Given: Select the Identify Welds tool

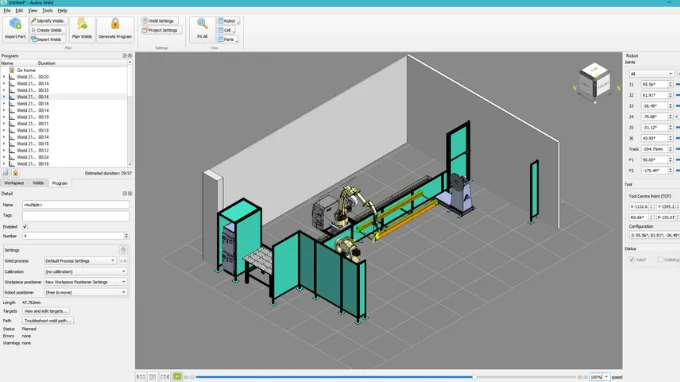Looking at the screenshot, I should coord(48,21).
